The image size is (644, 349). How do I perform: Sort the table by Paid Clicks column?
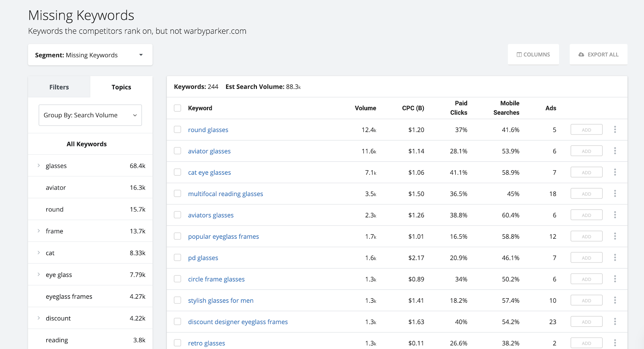tap(459, 108)
